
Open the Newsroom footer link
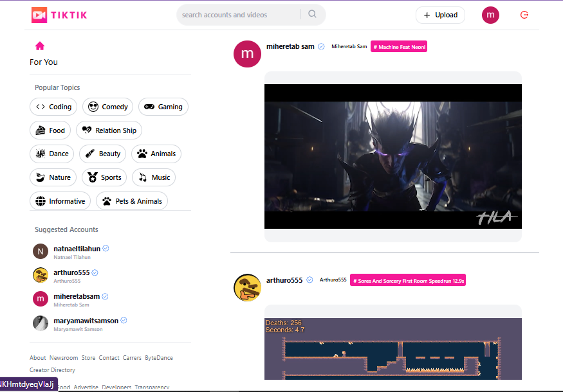click(64, 358)
